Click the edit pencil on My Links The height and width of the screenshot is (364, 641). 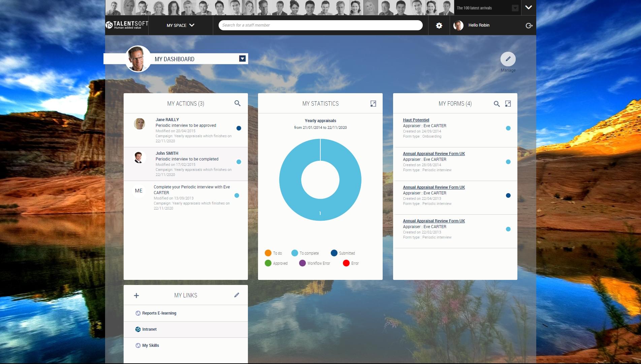point(237,295)
